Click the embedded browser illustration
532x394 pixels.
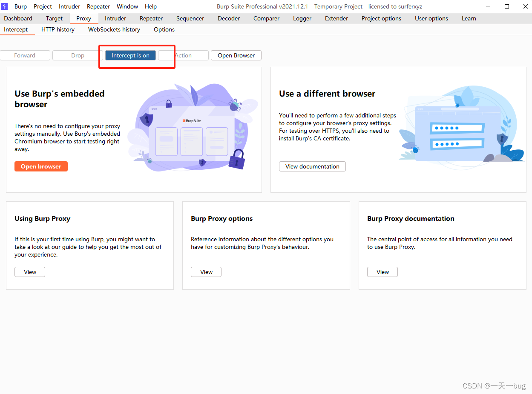[x=193, y=128]
